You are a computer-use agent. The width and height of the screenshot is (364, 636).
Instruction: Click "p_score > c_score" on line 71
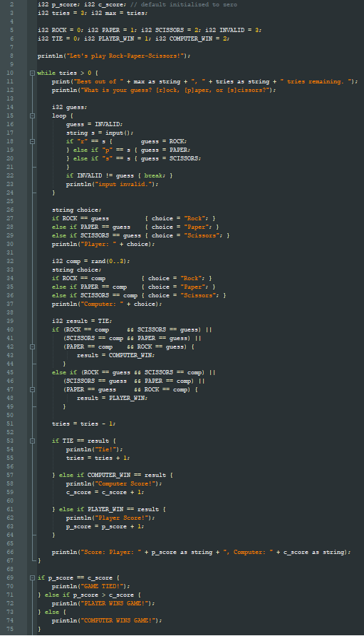point(103,595)
